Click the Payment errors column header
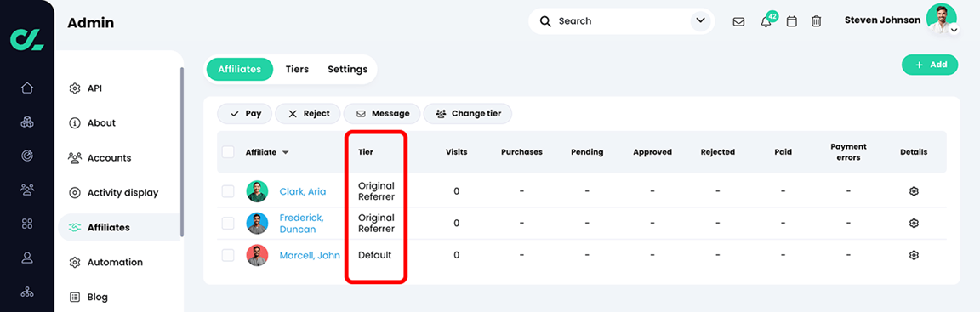 (x=848, y=152)
